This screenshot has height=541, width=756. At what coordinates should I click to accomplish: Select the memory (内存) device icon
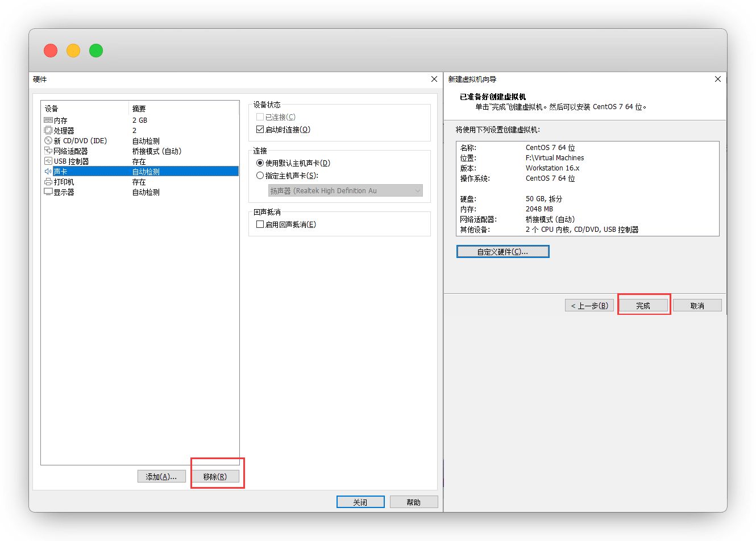point(48,120)
